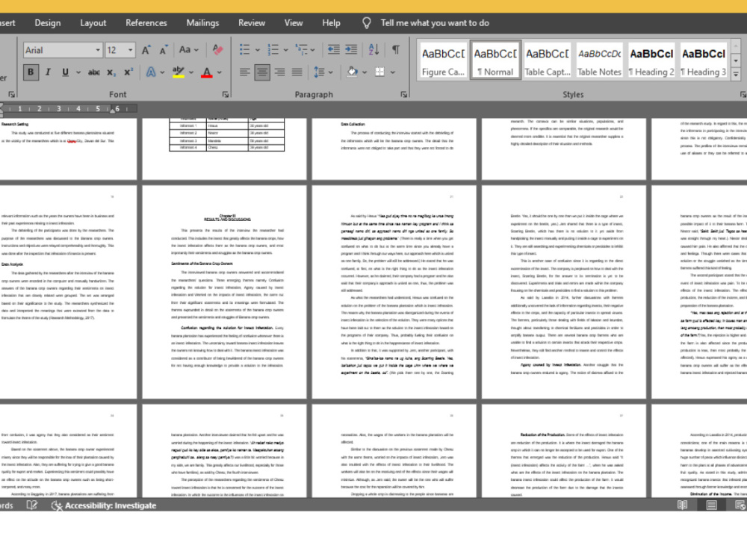Screen dimensions: 747x560
Task: Apply borders to the selection
Action: (x=379, y=72)
